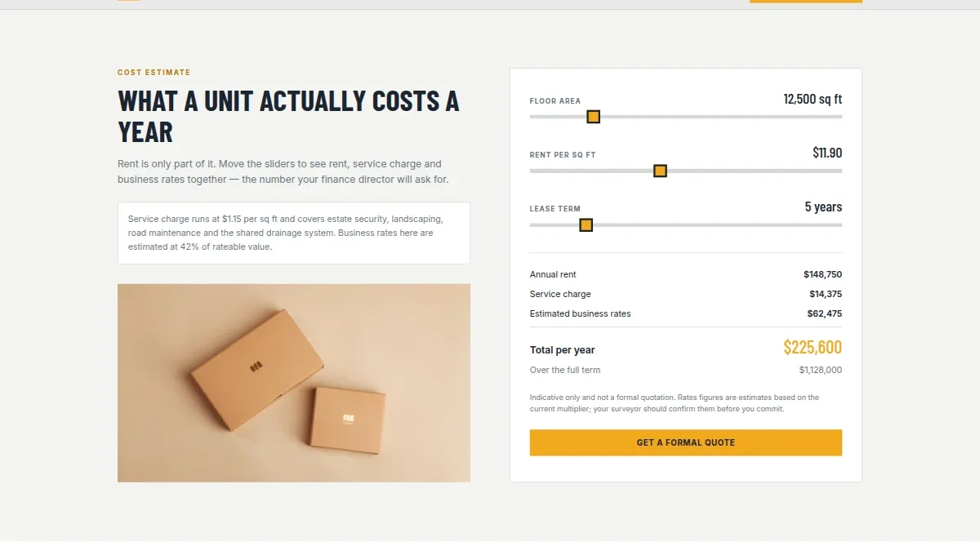Click the 12,500 sq ft floor area value

tap(813, 99)
